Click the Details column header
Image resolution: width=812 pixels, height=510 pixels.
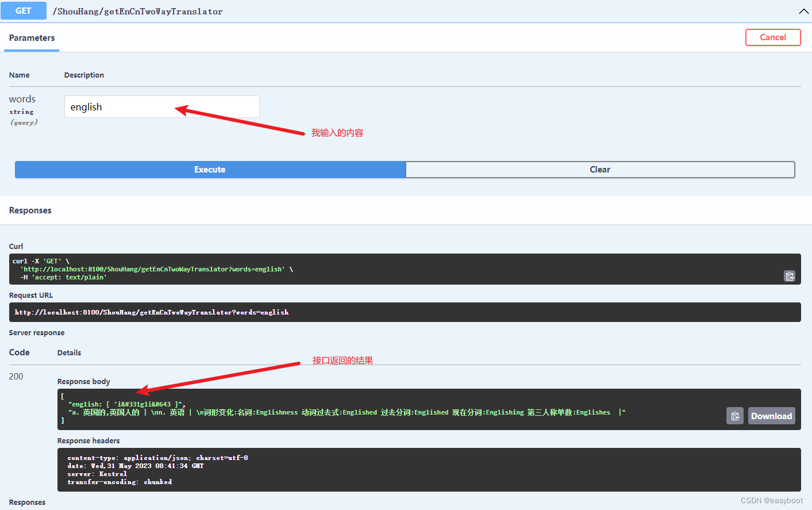pos(69,353)
